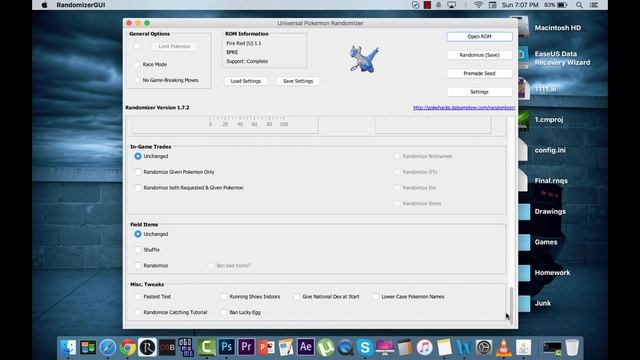This screenshot has height=360, width=640.
Task: Select Randomize Given Pokemon Only
Action: [x=138, y=172]
